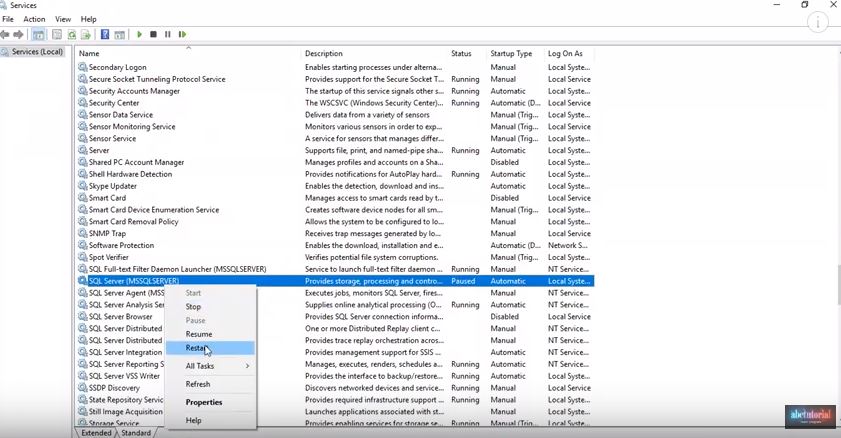
Task: Choose Properties in the context menu
Action: click(x=210, y=403)
